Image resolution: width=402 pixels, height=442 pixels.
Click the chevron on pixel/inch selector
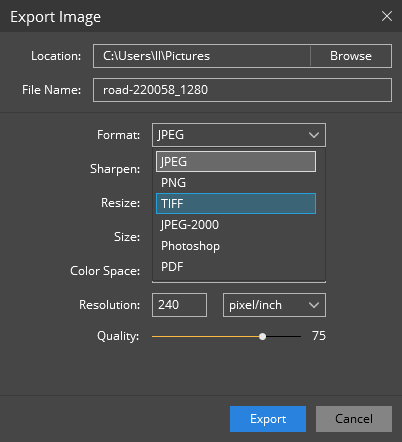click(x=314, y=305)
